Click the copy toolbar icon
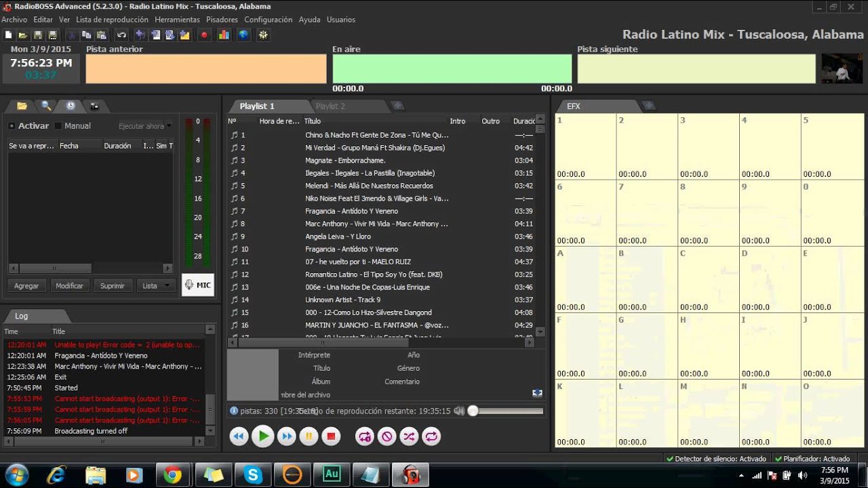Viewport: 868px width, 488px height. (x=86, y=35)
